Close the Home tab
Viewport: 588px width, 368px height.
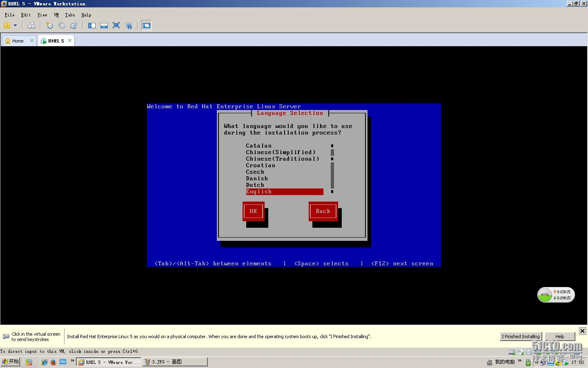(x=32, y=40)
